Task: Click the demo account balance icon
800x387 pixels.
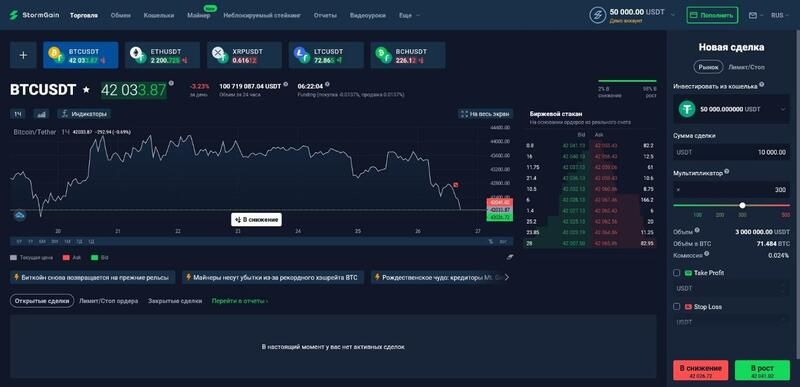Action: pyautogui.click(x=597, y=15)
